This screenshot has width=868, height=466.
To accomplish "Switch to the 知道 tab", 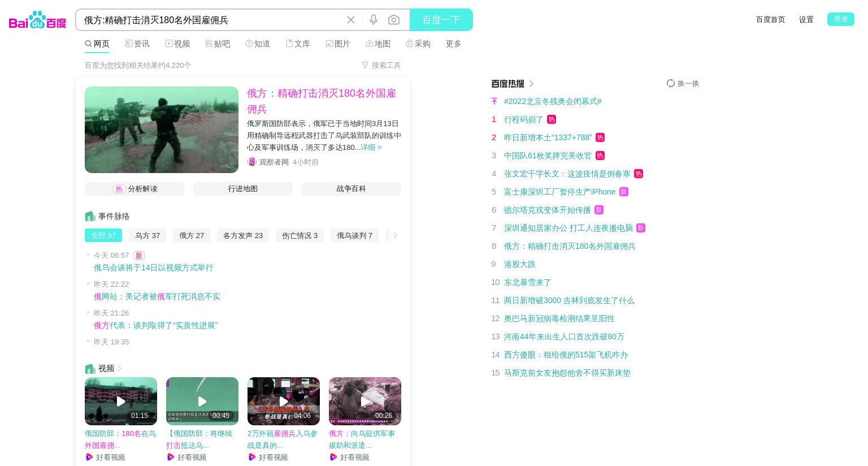I will [x=258, y=44].
